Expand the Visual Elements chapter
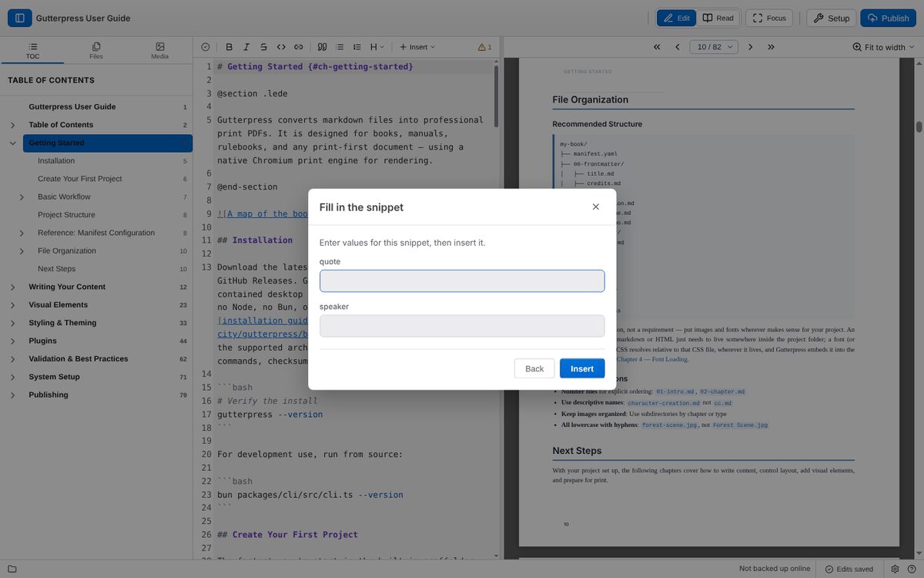The image size is (924, 578). point(12,304)
